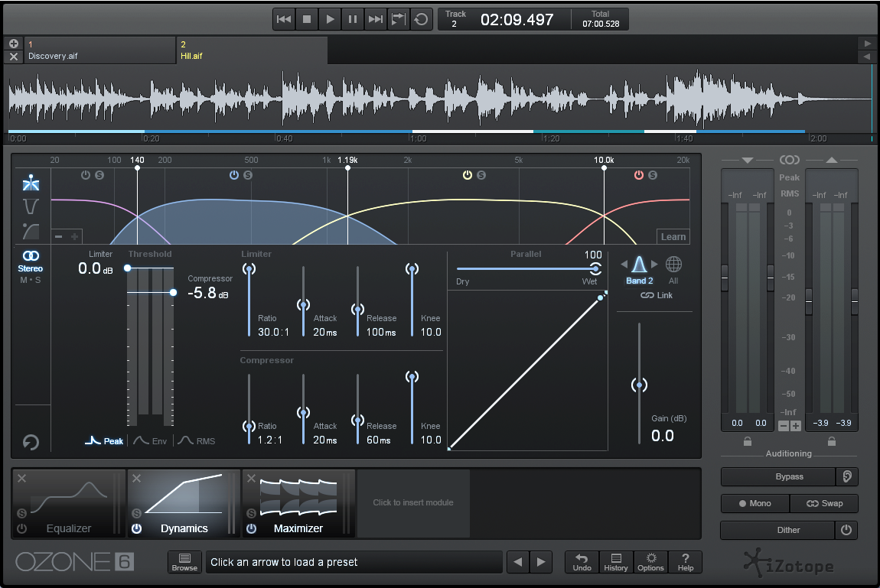Pause playback in the transport bar

(x=353, y=19)
